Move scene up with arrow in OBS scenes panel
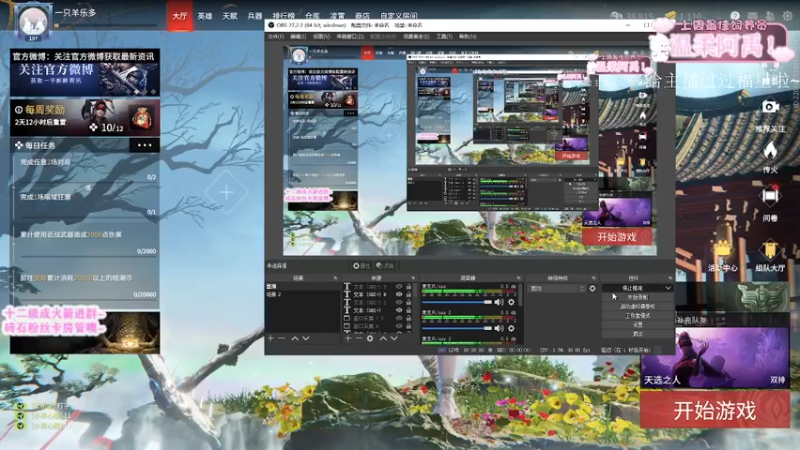 (295, 338)
